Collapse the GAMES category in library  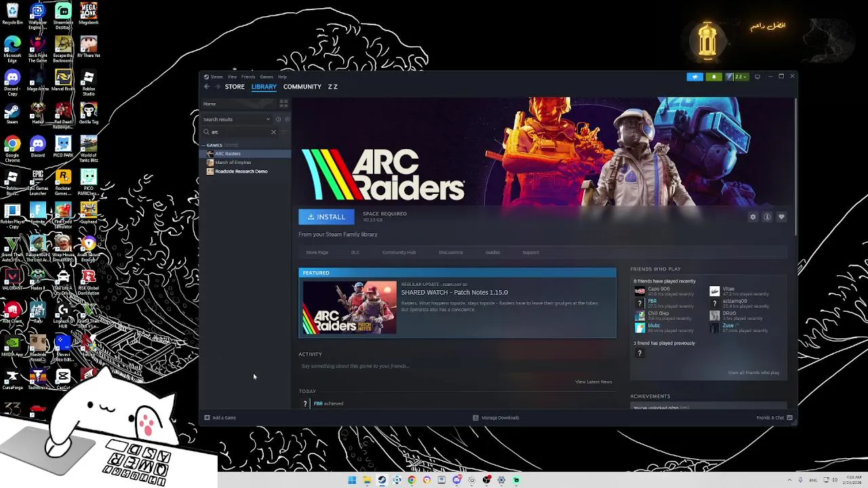(203, 145)
